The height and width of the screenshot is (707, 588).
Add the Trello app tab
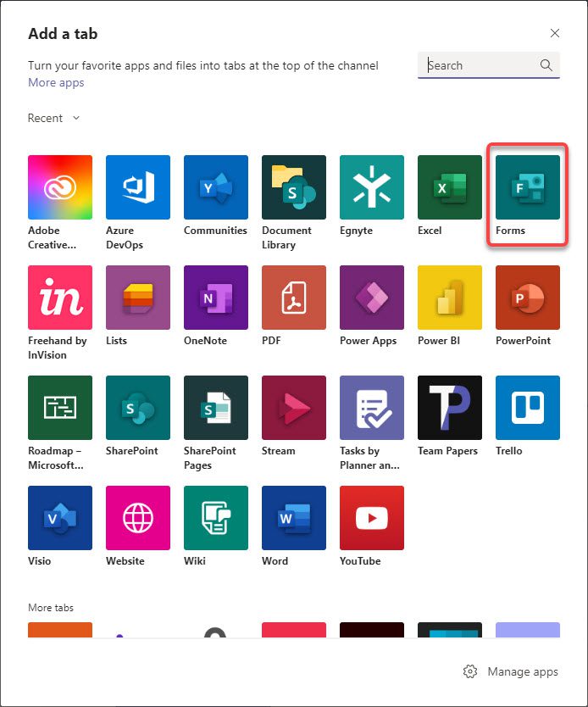527,408
